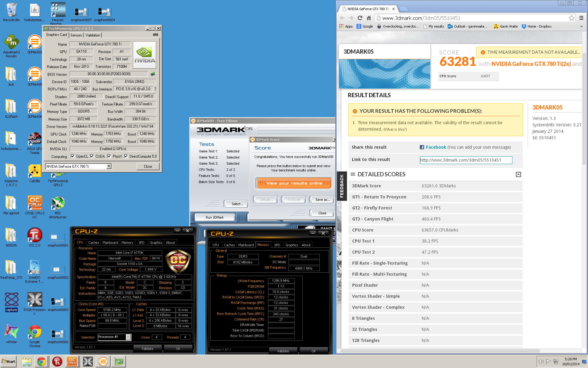Screen dimensions: 588x368
Task: Click the 'What is this?' link
Action: [395, 129]
